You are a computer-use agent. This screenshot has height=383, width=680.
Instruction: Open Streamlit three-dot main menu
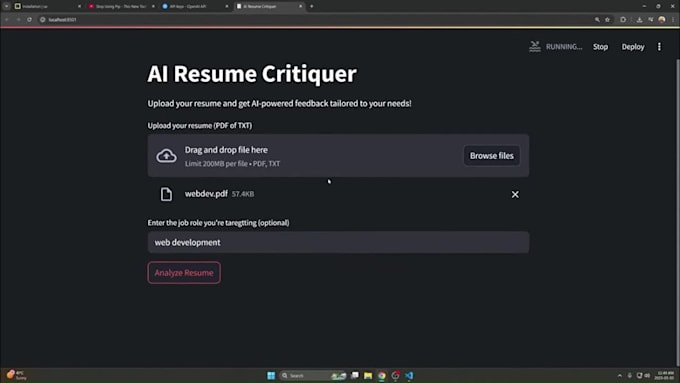click(659, 46)
